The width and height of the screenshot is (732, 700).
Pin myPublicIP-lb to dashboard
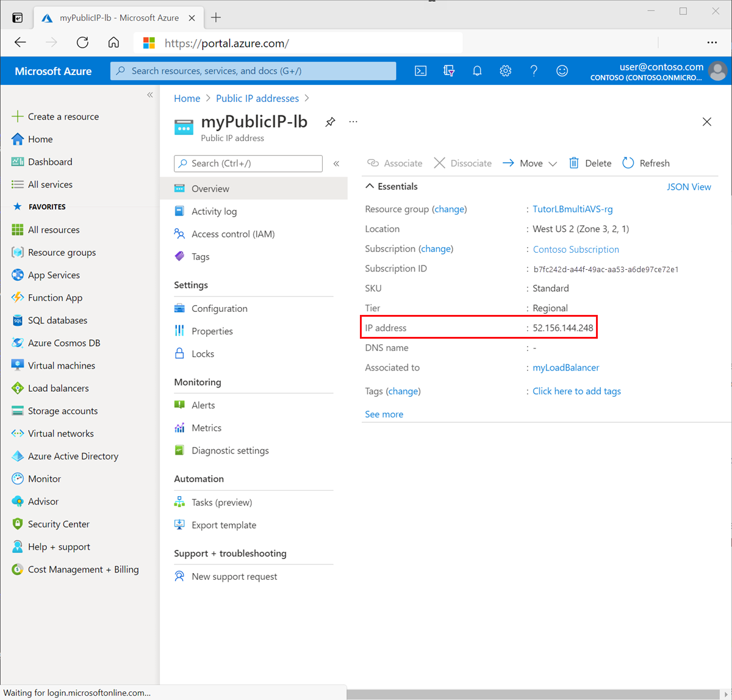click(330, 121)
